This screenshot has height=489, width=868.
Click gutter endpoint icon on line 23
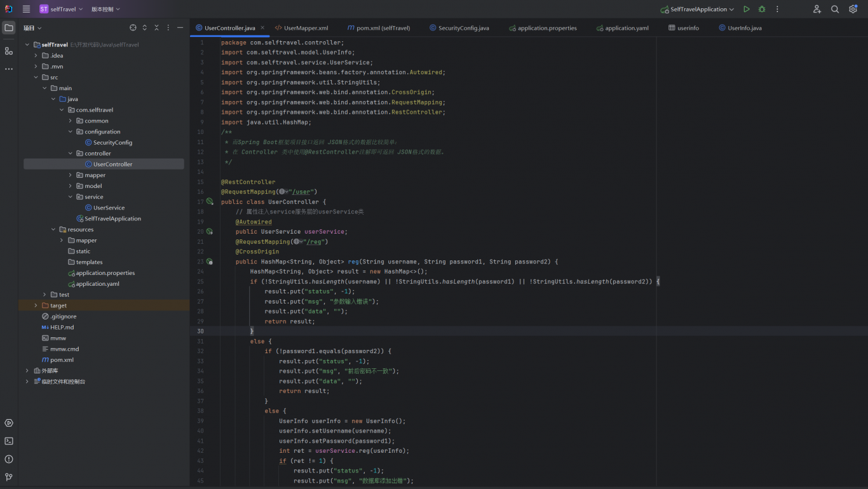click(x=210, y=261)
